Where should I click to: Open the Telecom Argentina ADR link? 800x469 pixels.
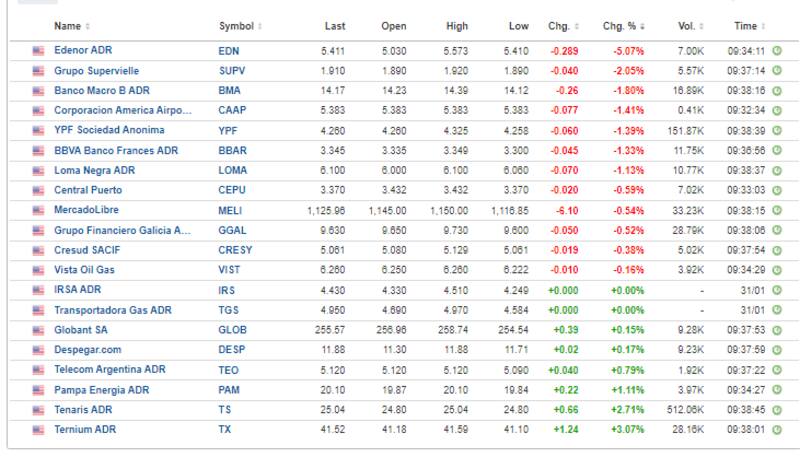tap(109, 370)
